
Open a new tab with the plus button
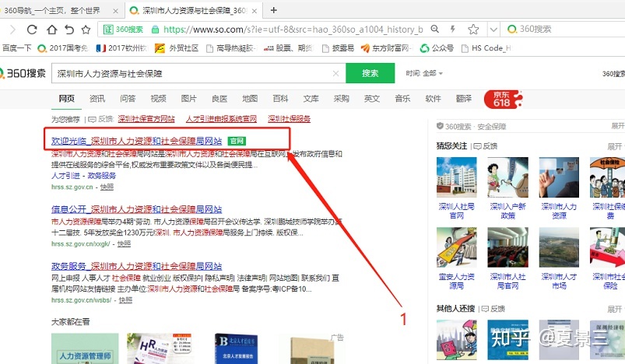[x=273, y=10]
